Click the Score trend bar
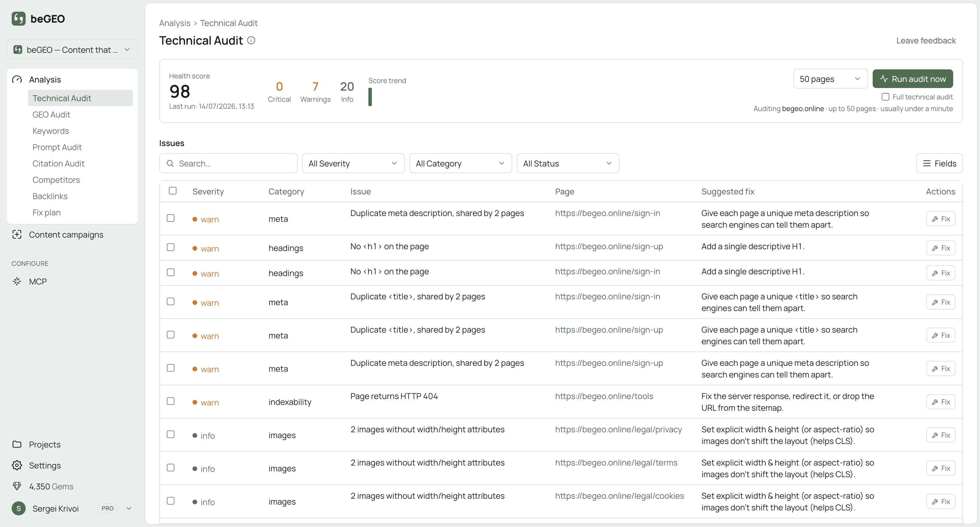 tap(370, 97)
